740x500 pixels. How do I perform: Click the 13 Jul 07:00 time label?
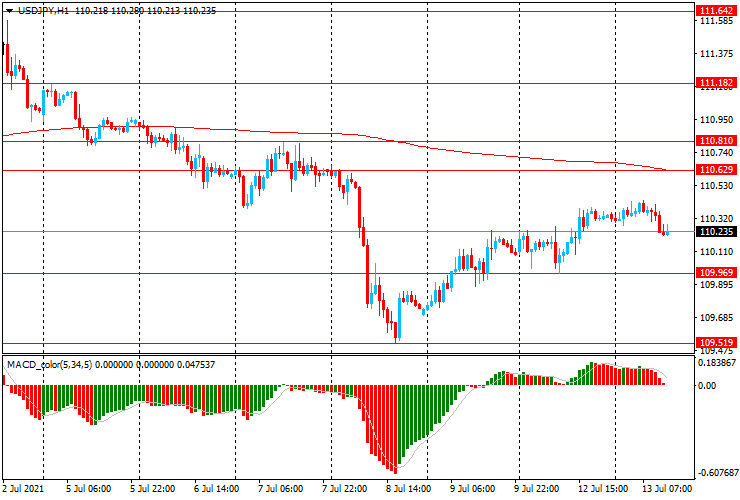[667, 488]
